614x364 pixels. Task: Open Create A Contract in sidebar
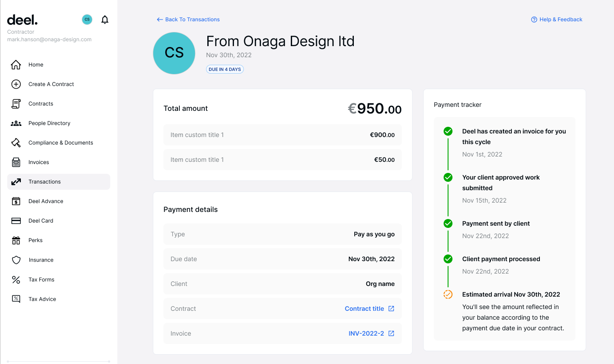[x=59, y=84]
